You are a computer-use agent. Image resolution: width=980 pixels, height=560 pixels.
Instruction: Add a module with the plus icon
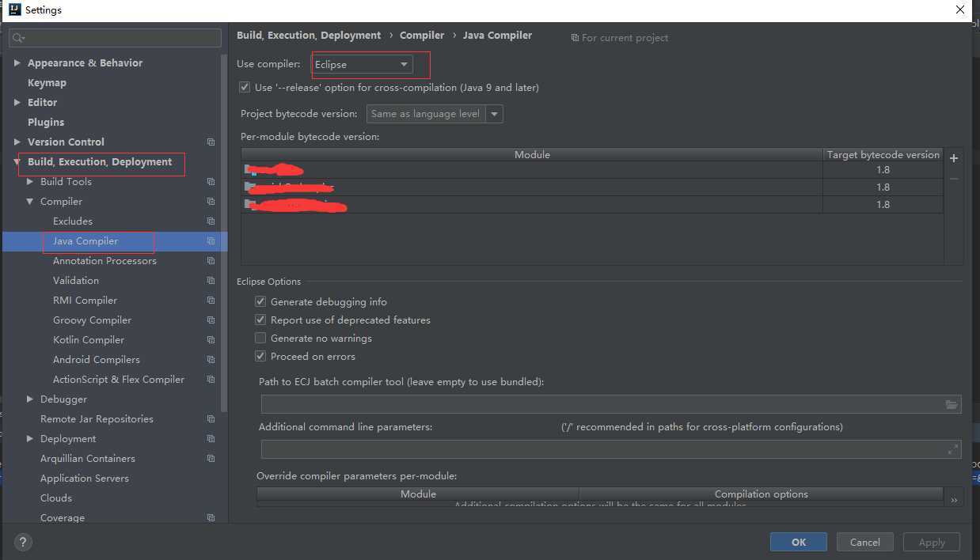(954, 158)
